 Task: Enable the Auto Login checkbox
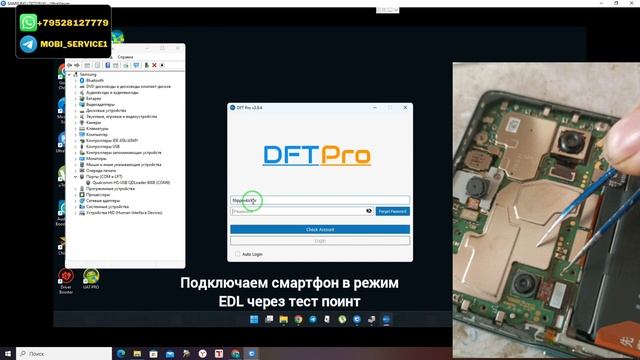[x=238, y=254]
